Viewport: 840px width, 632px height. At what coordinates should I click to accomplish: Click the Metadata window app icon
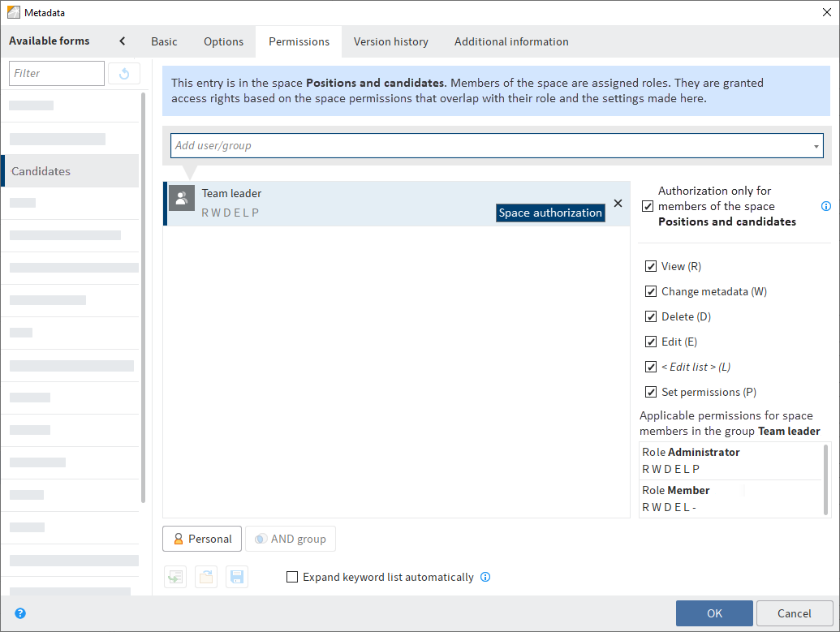(x=14, y=12)
